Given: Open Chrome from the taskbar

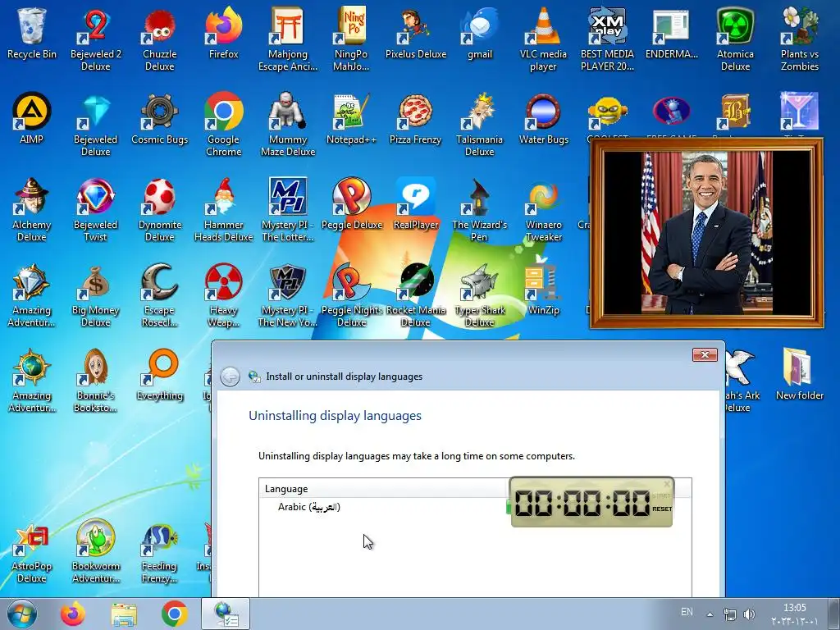Looking at the screenshot, I should click(175, 614).
